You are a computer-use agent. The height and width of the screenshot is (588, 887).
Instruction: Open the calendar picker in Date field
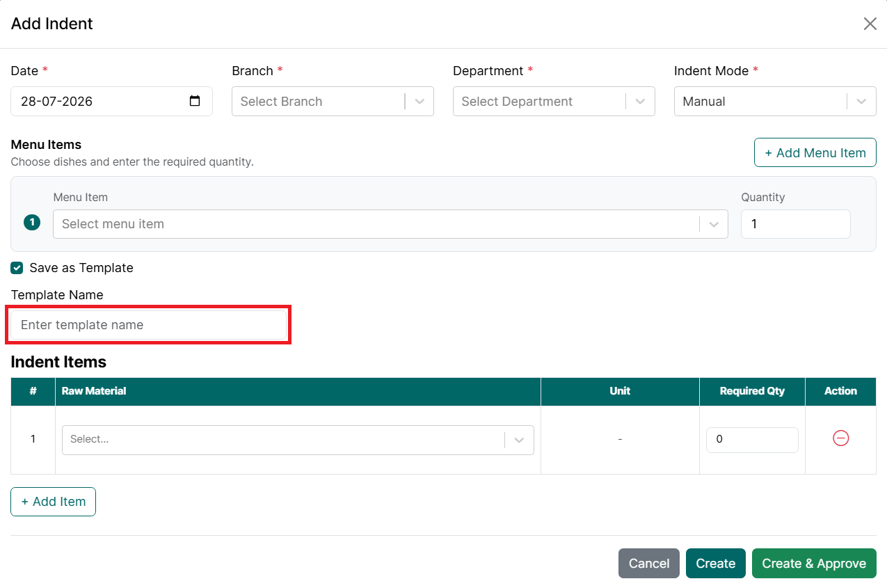[x=195, y=101]
